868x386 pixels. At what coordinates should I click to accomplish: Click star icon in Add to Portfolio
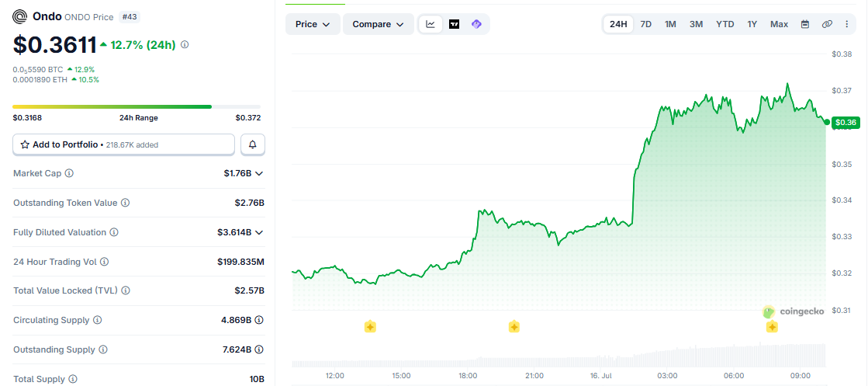(25, 144)
